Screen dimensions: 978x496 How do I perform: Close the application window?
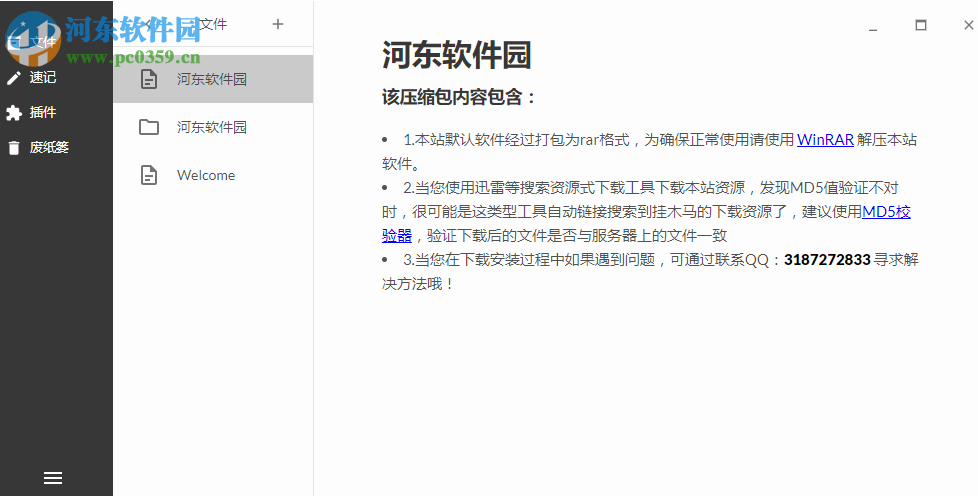point(968,25)
